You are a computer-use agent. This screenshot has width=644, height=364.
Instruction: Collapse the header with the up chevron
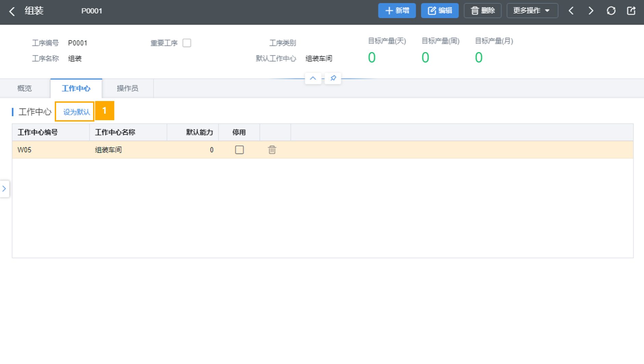(313, 78)
